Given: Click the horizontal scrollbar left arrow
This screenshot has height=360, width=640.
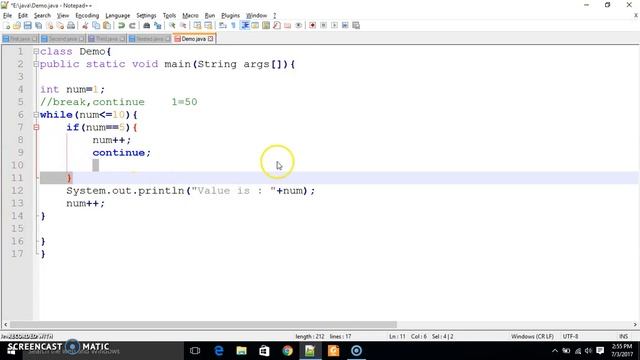Looking at the screenshot, I should [x=5, y=324].
